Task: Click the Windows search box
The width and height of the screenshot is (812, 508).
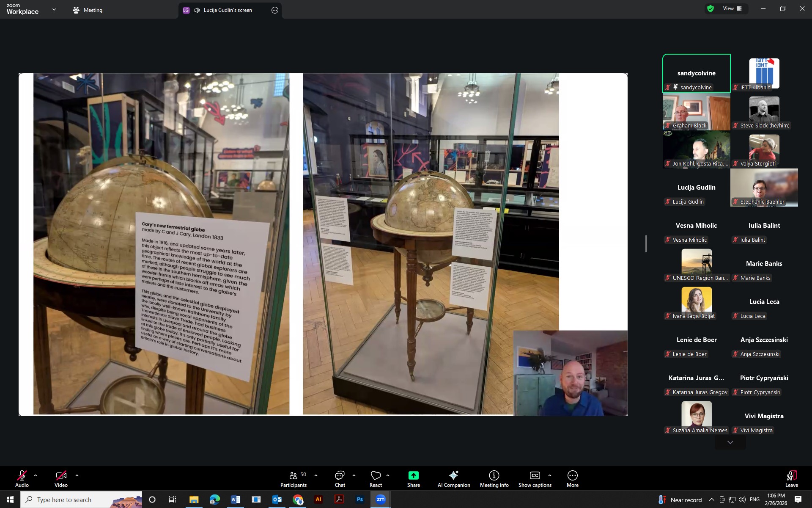Action: pyautogui.click(x=81, y=500)
